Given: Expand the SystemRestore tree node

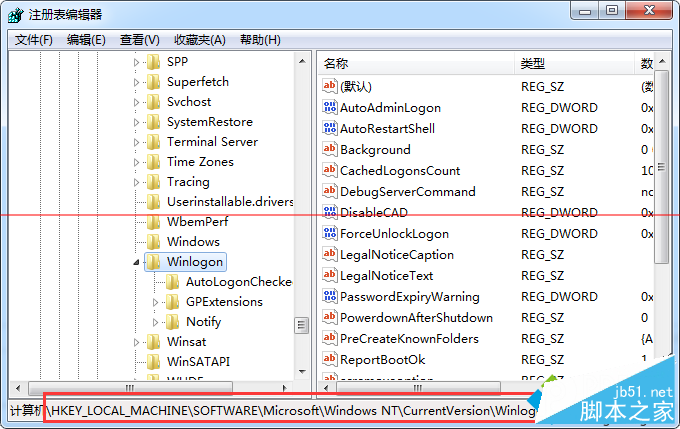Looking at the screenshot, I should 137,122.
